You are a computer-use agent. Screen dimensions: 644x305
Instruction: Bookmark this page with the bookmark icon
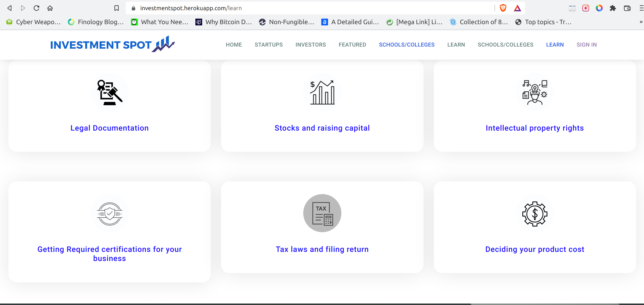[116, 8]
